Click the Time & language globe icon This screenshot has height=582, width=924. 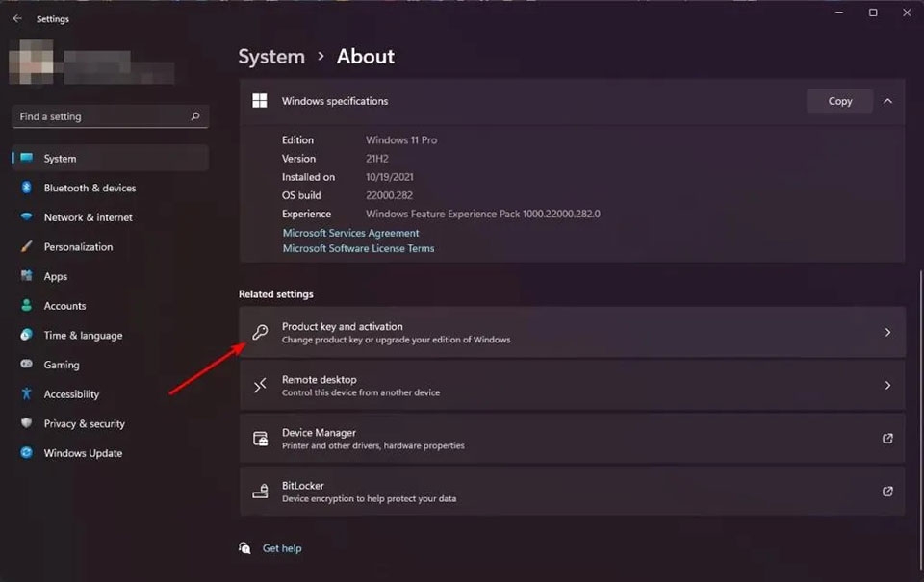coord(27,335)
